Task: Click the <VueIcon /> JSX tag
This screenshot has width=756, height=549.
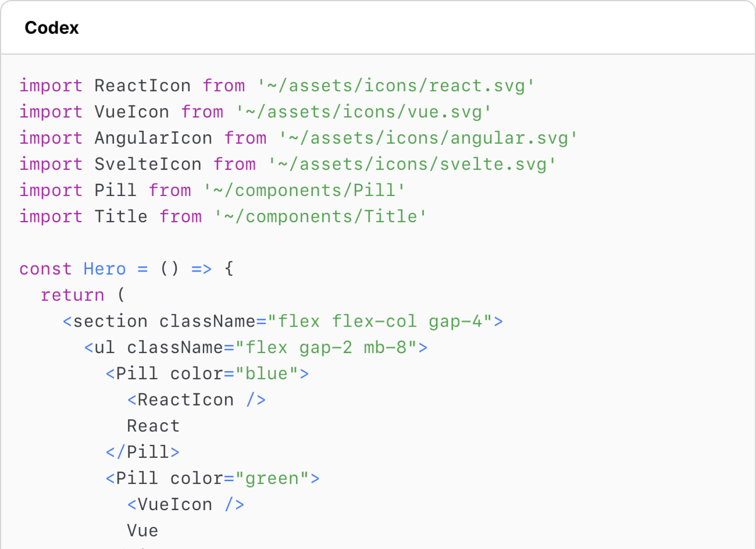Action: pyautogui.click(x=186, y=505)
